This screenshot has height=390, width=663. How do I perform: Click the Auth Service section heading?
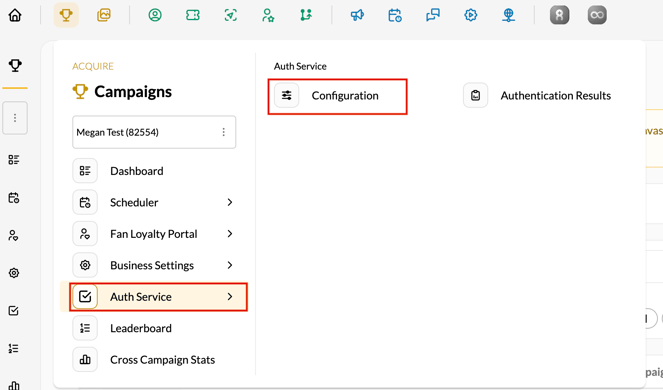point(300,66)
